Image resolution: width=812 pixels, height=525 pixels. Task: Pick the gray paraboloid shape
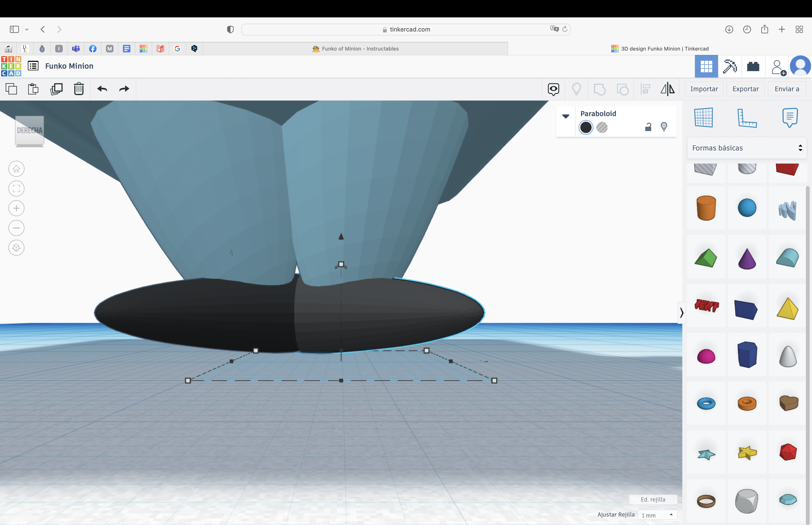788,356
